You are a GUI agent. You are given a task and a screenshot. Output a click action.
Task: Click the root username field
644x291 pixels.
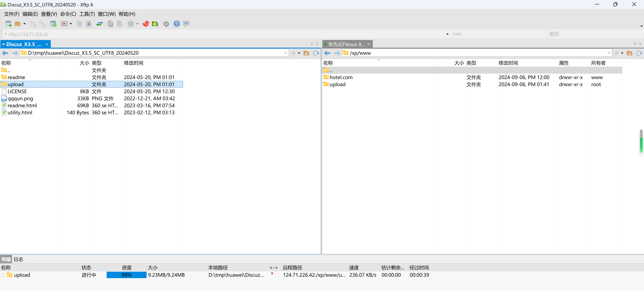pyautogui.click(x=500, y=34)
